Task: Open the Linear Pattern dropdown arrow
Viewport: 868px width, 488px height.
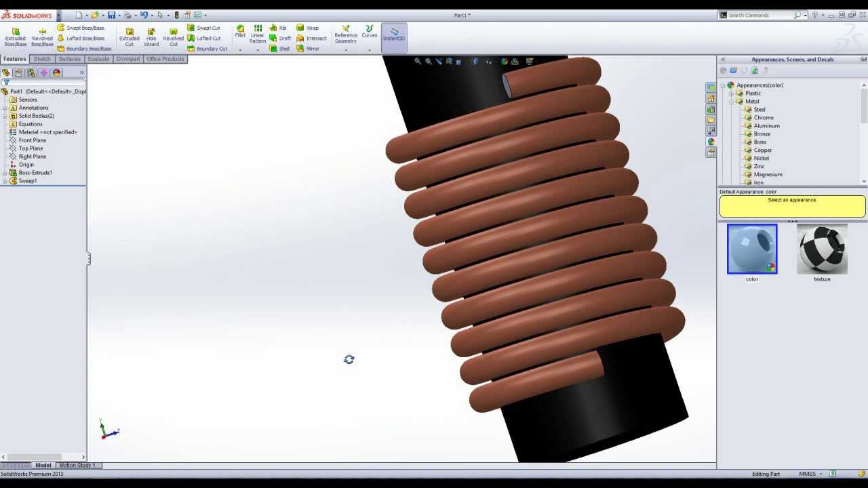Action: [258, 49]
